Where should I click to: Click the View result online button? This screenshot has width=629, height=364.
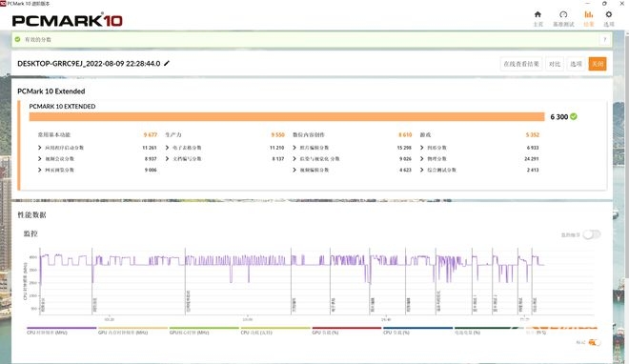pos(521,64)
